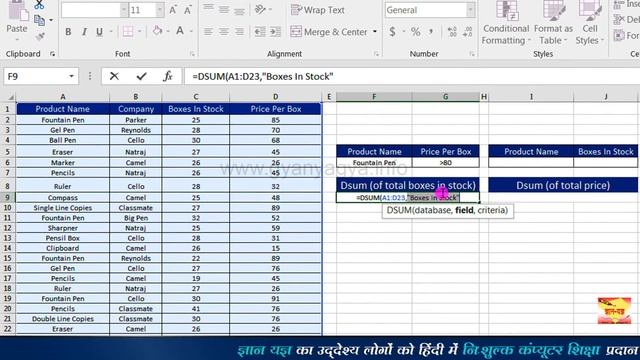This screenshot has width=640, height=360.
Task: Open the Clipboard pane launcher
Action: [x=53, y=54]
